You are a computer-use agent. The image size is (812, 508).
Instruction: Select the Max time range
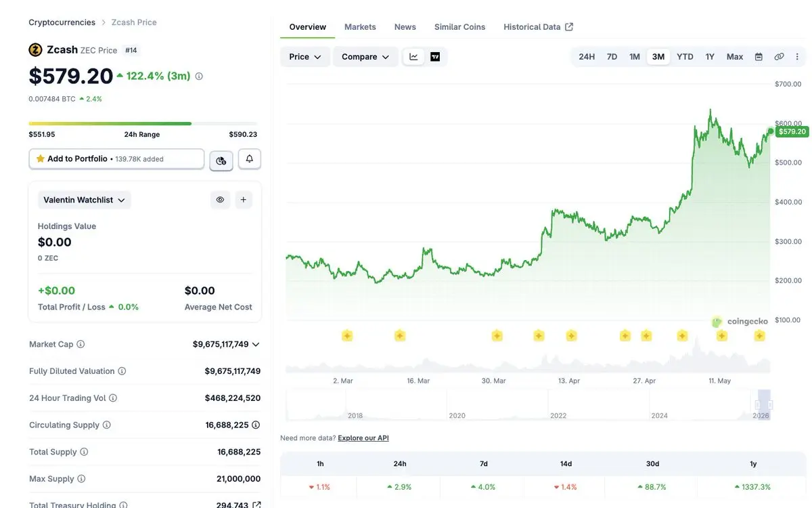coord(735,57)
